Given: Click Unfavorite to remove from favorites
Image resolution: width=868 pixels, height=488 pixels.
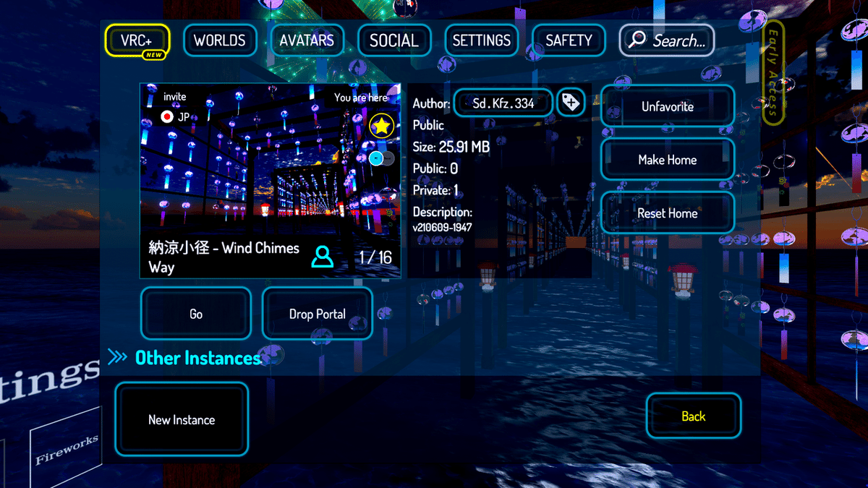Looking at the screenshot, I should [x=667, y=106].
